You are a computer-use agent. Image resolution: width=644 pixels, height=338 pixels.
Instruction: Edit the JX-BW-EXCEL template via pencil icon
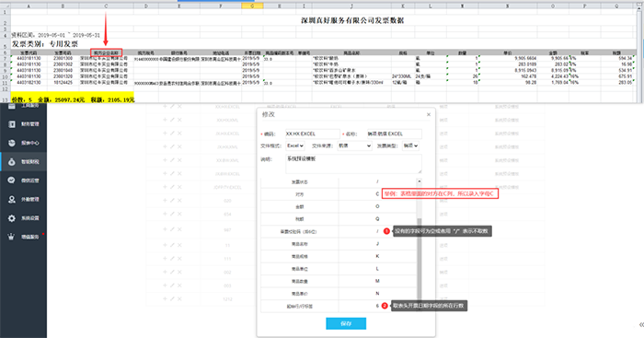tap(172, 173)
